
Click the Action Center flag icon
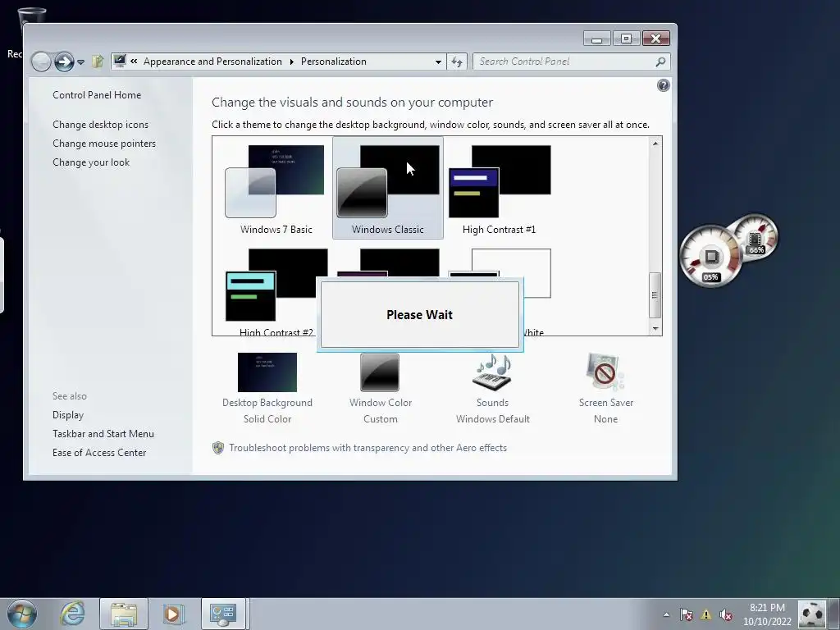point(687,614)
